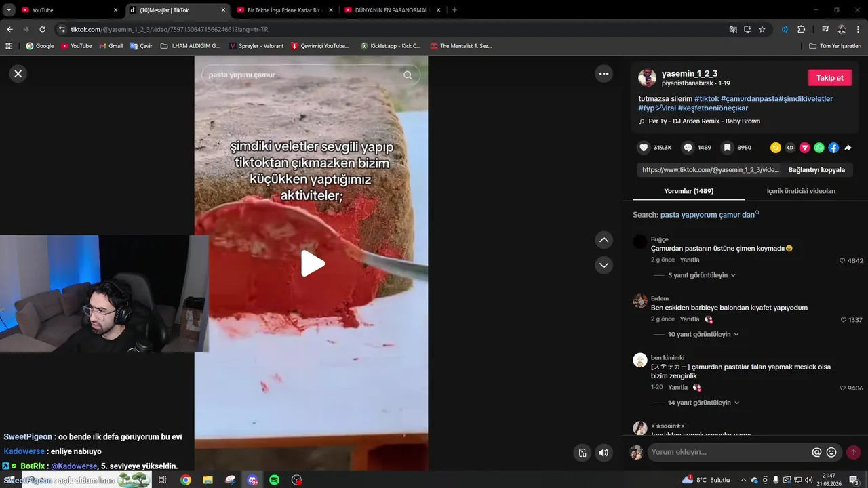The image size is (868, 488).
Task: Play the paused TikTok video
Action: pyautogui.click(x=312, y=264)
